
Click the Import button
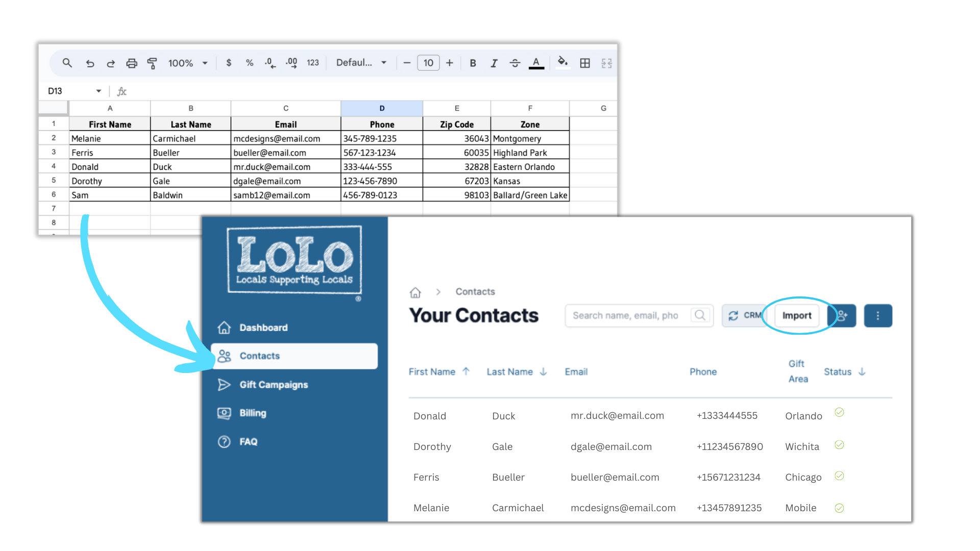(x=797, y=316)
